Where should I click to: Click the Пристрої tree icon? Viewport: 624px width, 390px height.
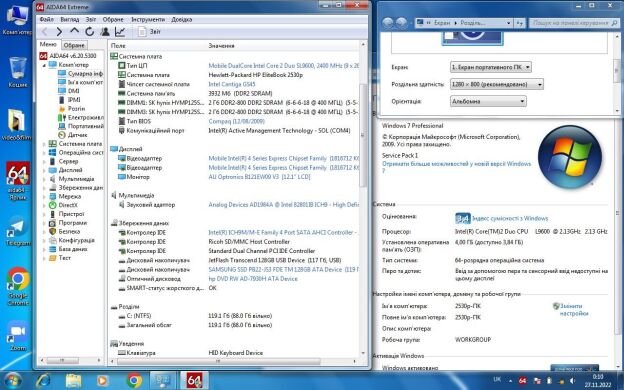pos(52,214)
